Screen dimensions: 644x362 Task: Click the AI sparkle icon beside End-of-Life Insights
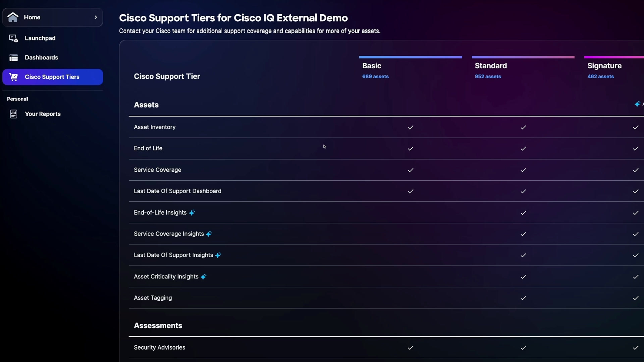tap(192, 213)
